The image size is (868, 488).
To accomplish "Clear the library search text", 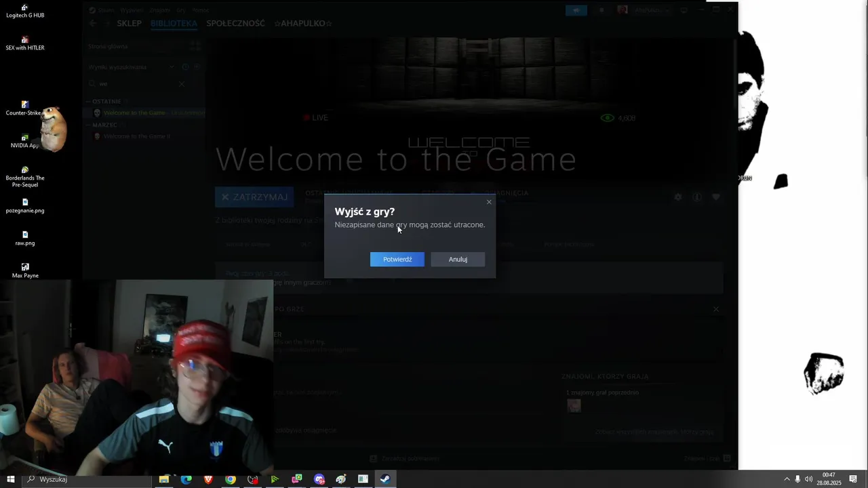I will (181, 84).
